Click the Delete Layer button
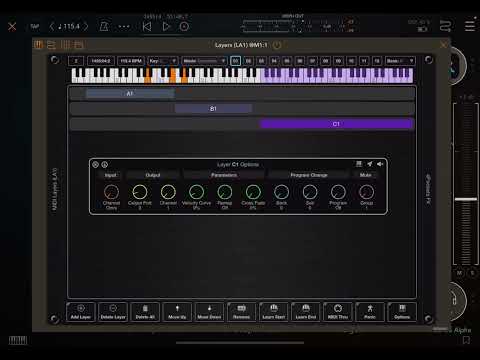The image size is (480, 360). 113,312
